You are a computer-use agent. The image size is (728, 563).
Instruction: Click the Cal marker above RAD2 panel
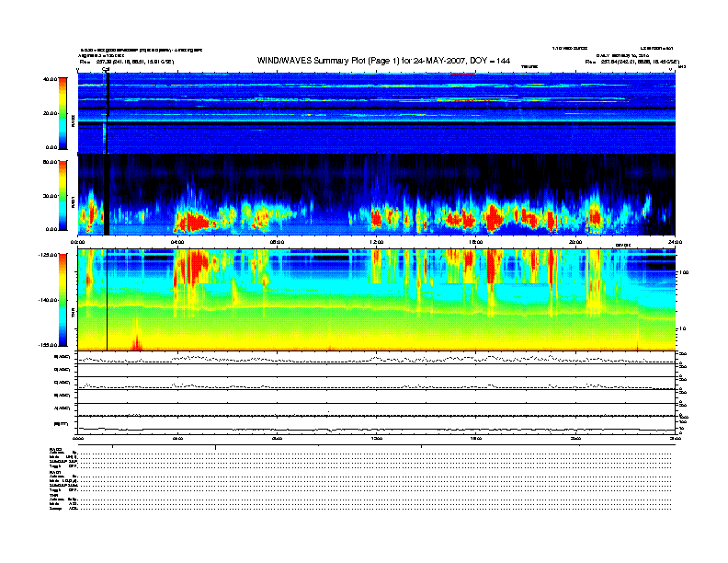(106, 70)
